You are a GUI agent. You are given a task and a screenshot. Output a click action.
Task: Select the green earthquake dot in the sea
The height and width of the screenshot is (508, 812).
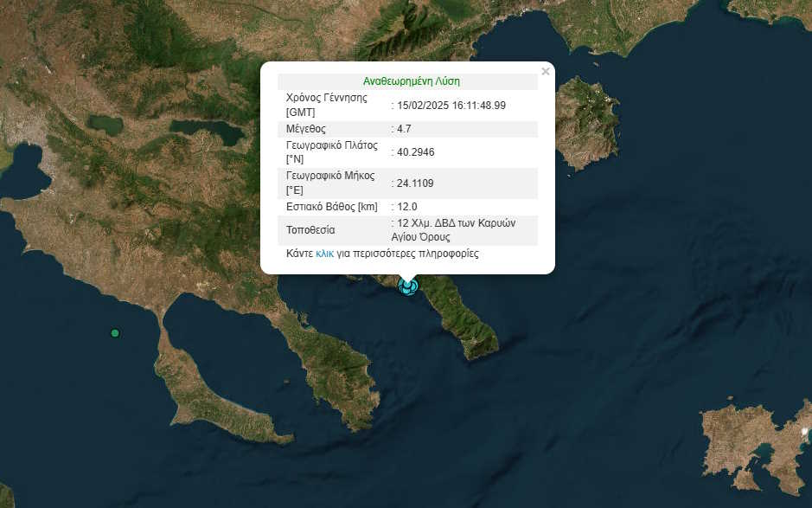(x=115, y=333)
